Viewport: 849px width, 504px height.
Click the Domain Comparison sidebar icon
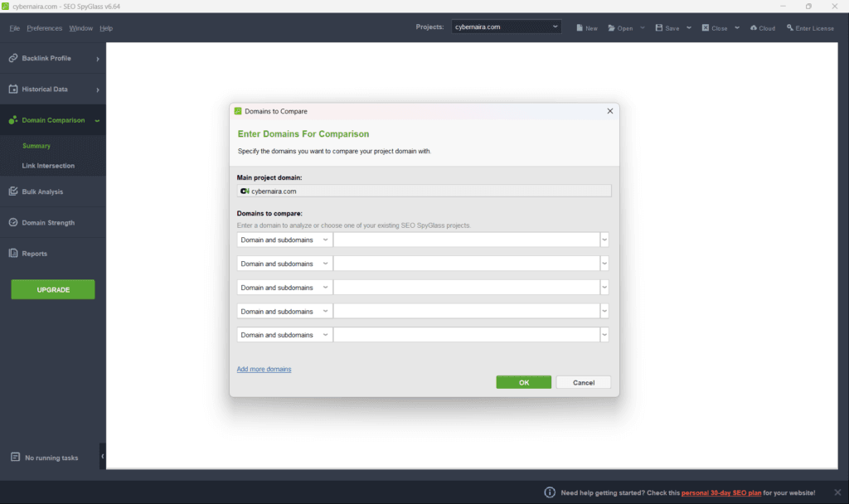(x=13, y=119)
